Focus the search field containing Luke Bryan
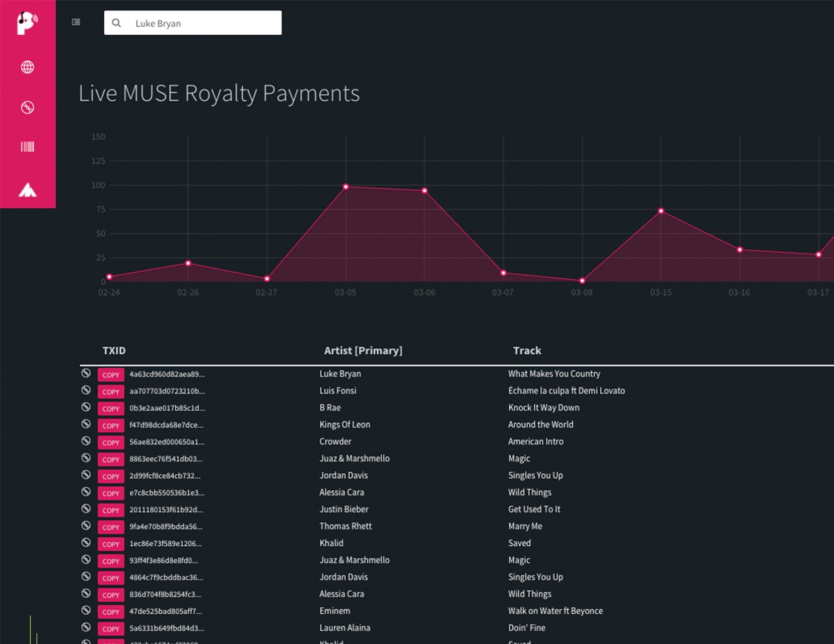The image size is (834, 644). (193, 23)
